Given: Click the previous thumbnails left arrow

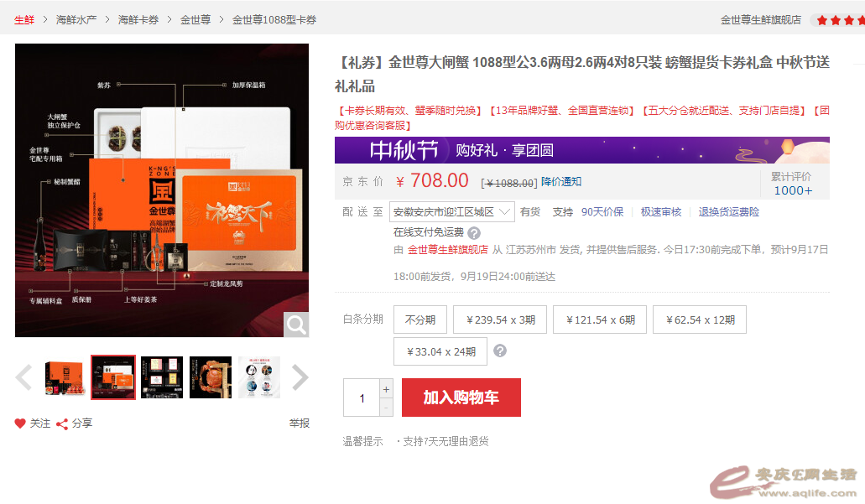Looking at the screenshot, I should (23, 377).
